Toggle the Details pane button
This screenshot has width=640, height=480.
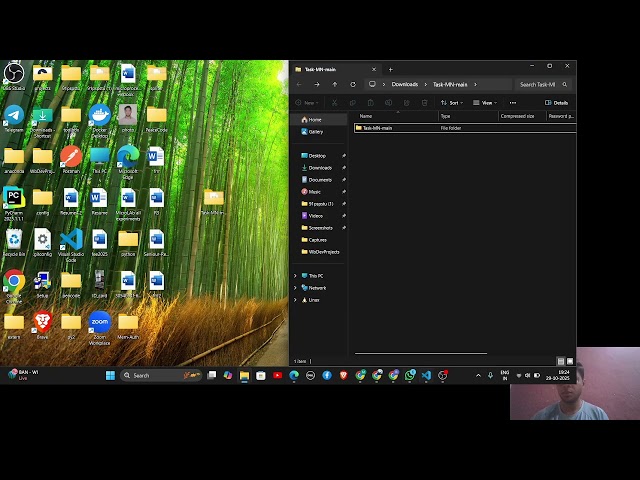(x=556, y=102)
